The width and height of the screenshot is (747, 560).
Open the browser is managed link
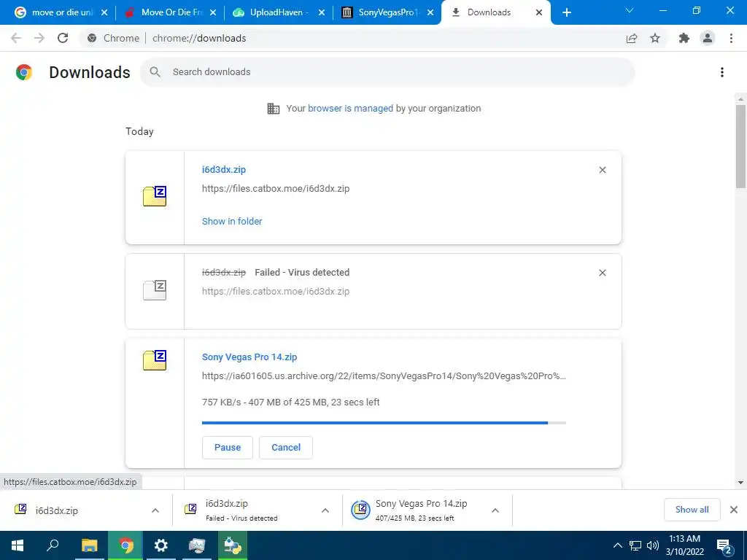(x=351, y=109)
